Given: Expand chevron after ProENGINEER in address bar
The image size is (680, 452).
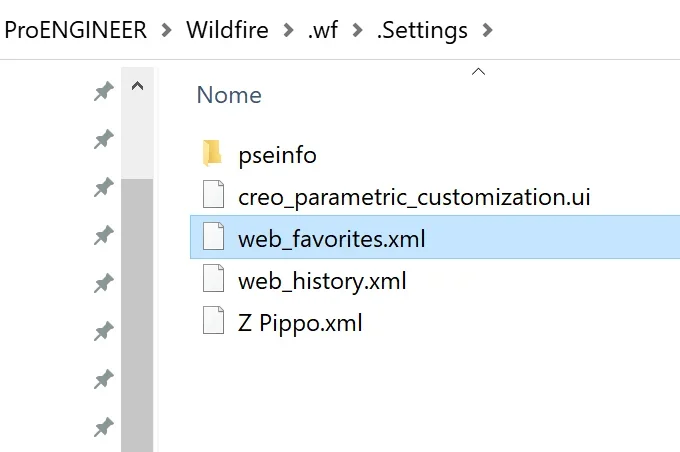Looking at the screenshot, I should click(x=166, y=30).
